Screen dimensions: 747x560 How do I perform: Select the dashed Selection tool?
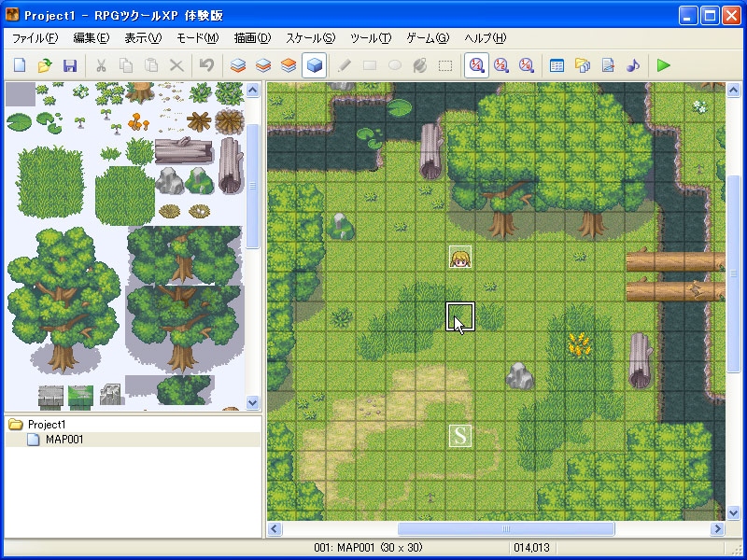coord(445,64)
